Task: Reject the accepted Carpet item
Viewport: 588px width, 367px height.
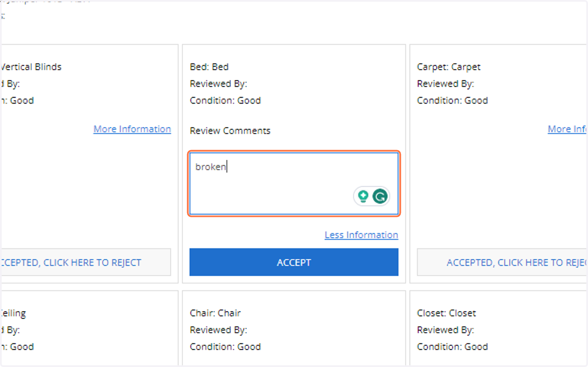Action: [502, 262]
